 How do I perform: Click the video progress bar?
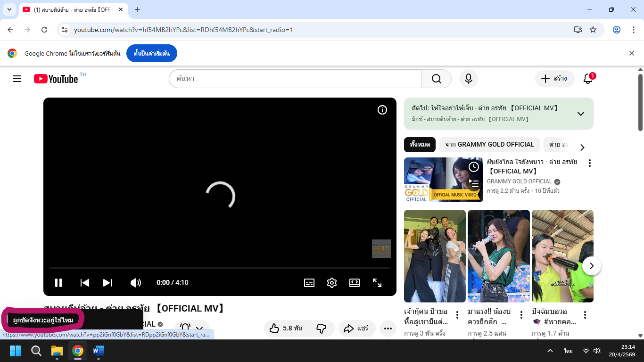220,268
